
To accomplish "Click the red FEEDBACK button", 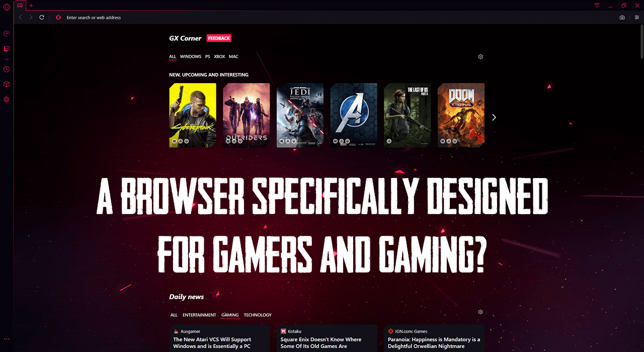I will (x=219, y=38).
